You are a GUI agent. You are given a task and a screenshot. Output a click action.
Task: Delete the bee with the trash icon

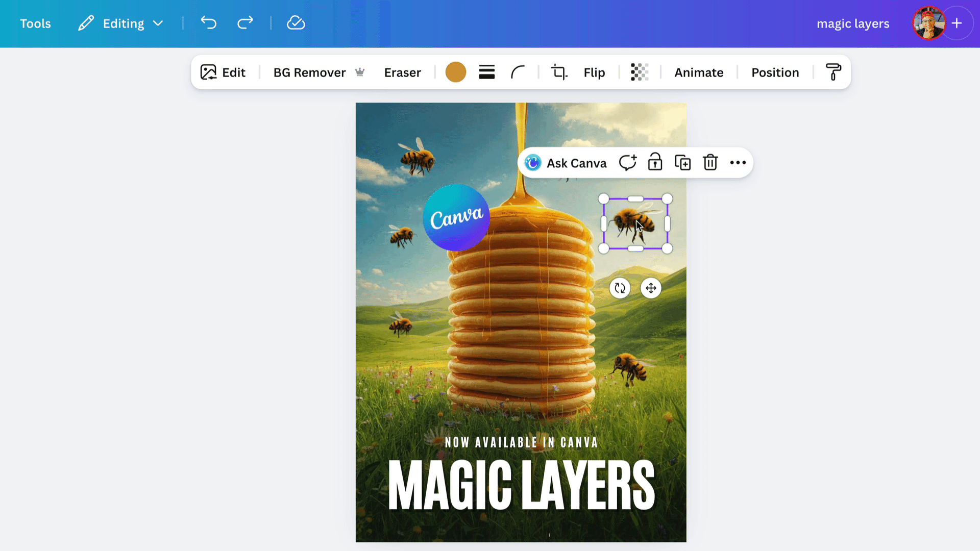(710, 163)
